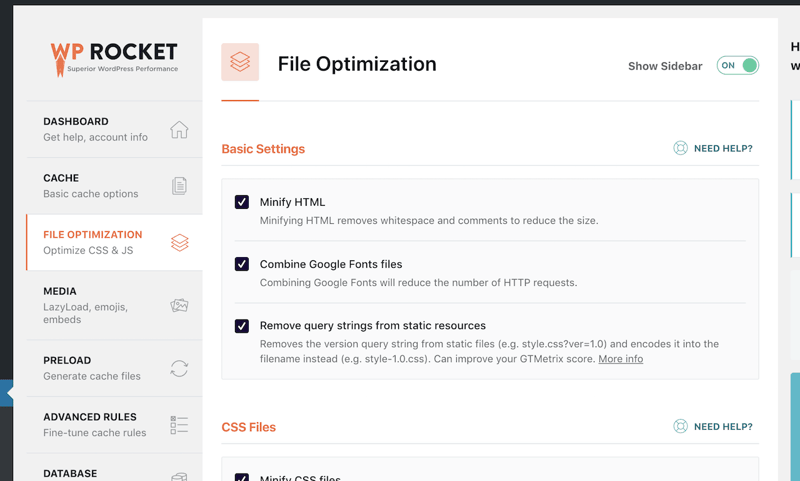800x481 pixels.
Task: Click the Show Sidebar label
Action: coord(665,66)
